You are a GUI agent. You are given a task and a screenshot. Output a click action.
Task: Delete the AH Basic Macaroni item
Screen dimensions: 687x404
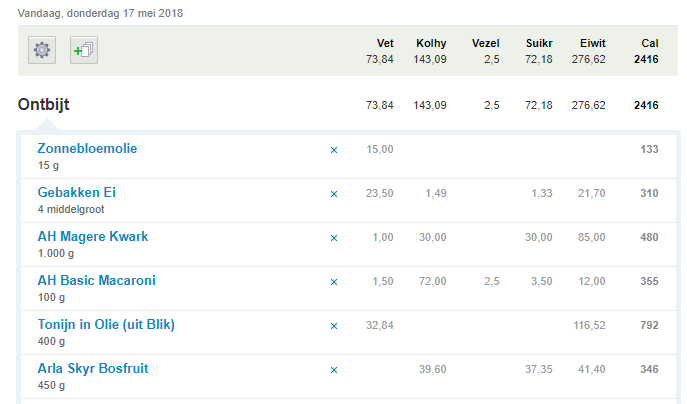pos(334,282)
